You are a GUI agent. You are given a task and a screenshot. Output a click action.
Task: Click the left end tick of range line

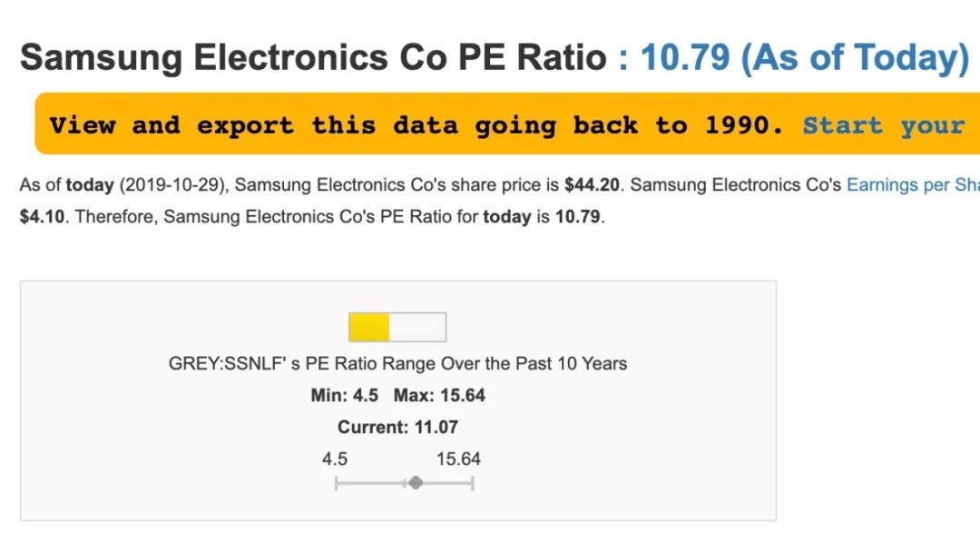pyautogui.click(x=337, y=483)
